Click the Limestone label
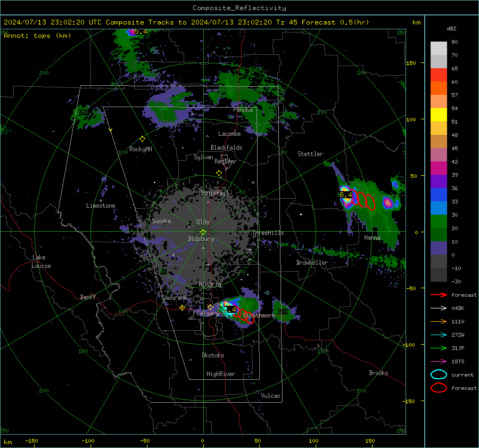Screen dimensions: 479x448 coord(101,206)
